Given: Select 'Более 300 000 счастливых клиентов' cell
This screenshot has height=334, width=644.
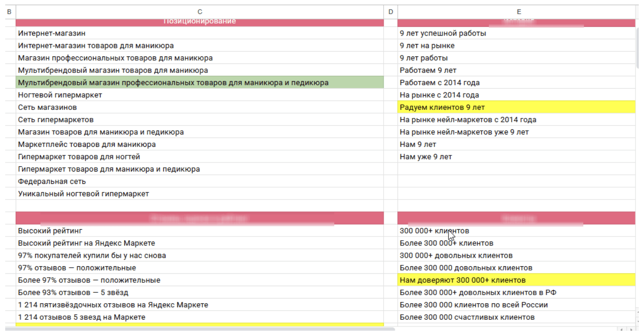Looking at the screenshot, I should (x=516, y=317).
